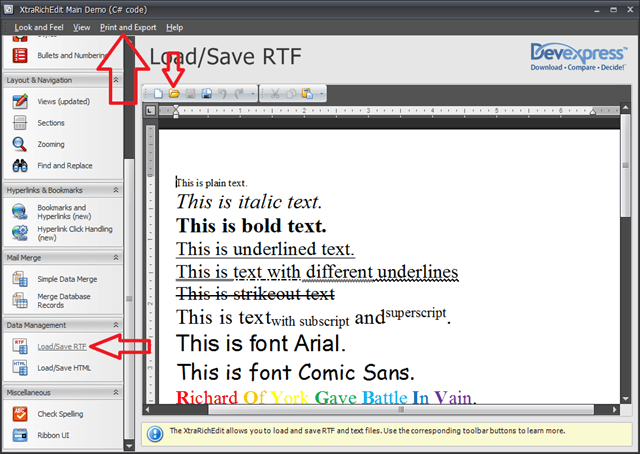Click the blue information icon in hint bar
The image size is (640, 454).
[x=155, y=434]
